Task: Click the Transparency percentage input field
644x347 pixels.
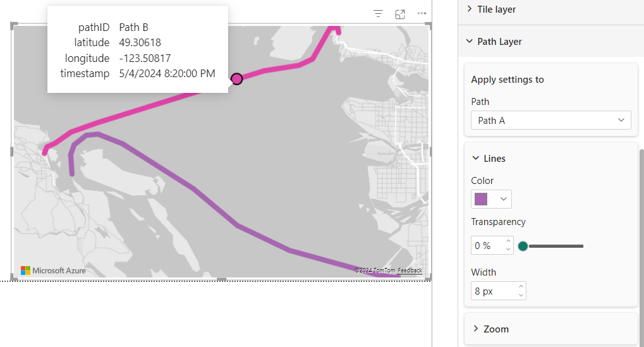Action: pos(487,246)
